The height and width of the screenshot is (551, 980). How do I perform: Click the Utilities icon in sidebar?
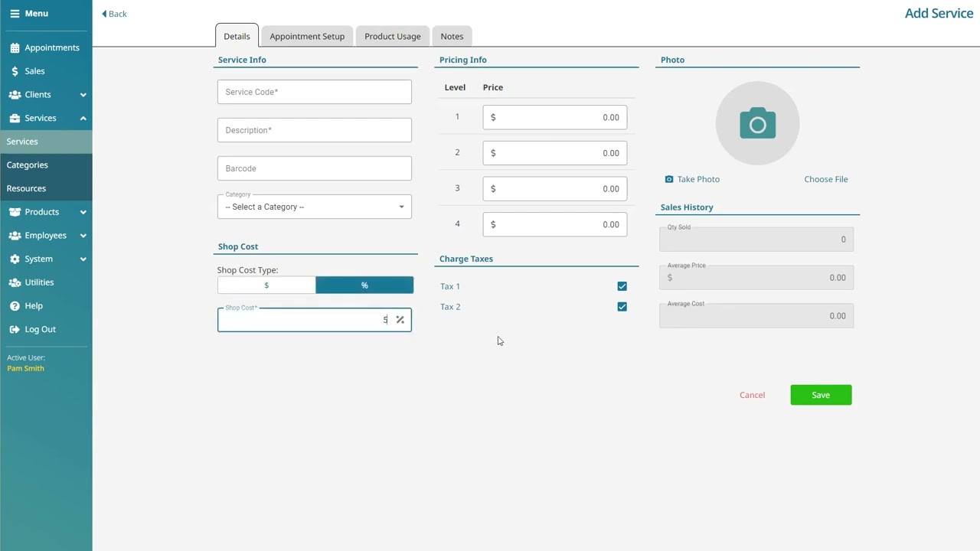pyautogui.click(x=15, y=282)
